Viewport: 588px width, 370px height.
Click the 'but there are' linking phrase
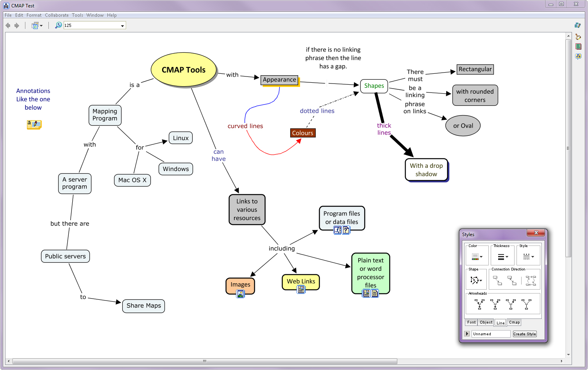pyautogui.click(x=70, y=224)
